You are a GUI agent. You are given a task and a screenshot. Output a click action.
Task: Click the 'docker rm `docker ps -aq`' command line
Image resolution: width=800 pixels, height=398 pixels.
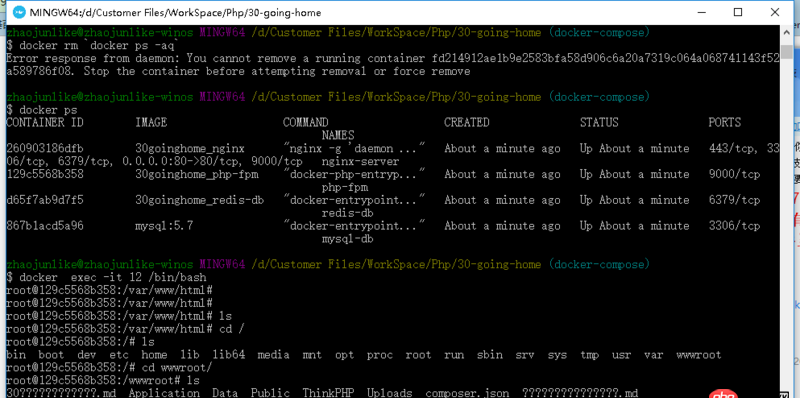[x=92, y=46]
